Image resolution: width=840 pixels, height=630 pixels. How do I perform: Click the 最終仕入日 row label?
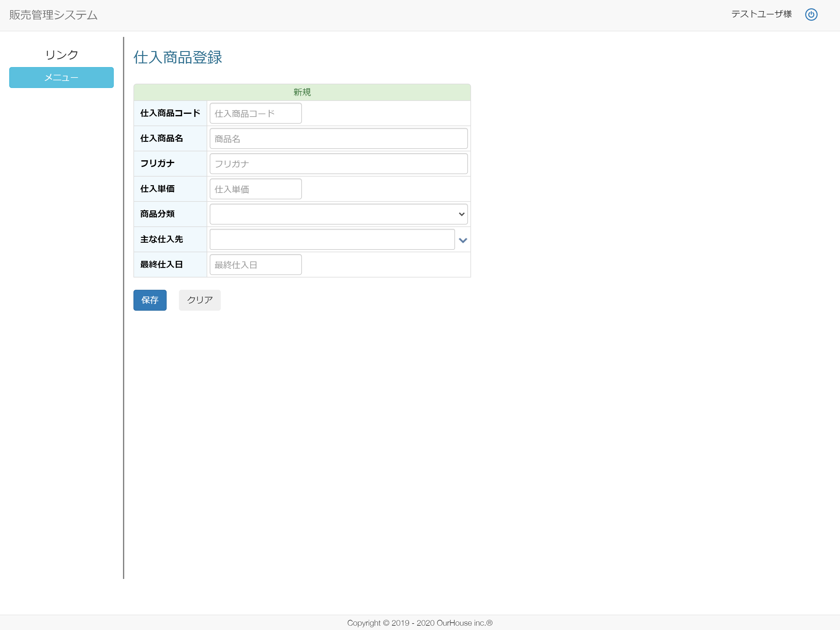coord(161,265)
